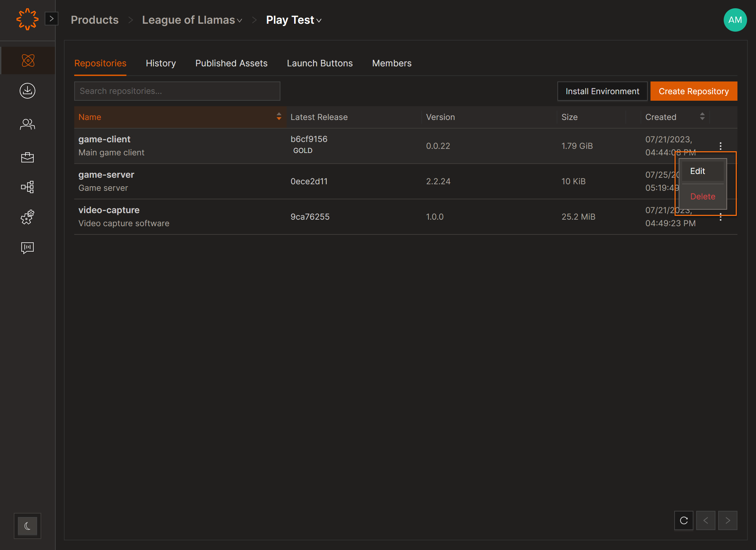This screenshot has height=550, width=756.
Task: Toggle sort order on Created column
Action: (x=702, y=117)
